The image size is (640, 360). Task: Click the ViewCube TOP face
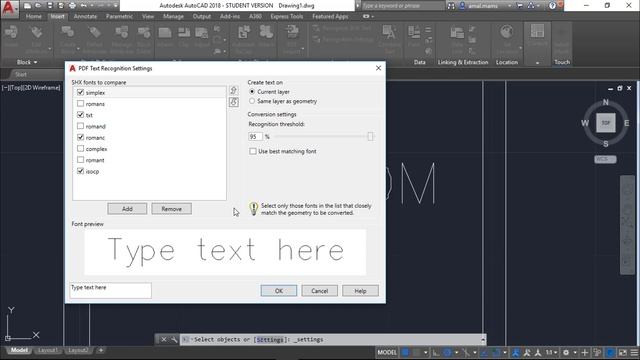606,123
